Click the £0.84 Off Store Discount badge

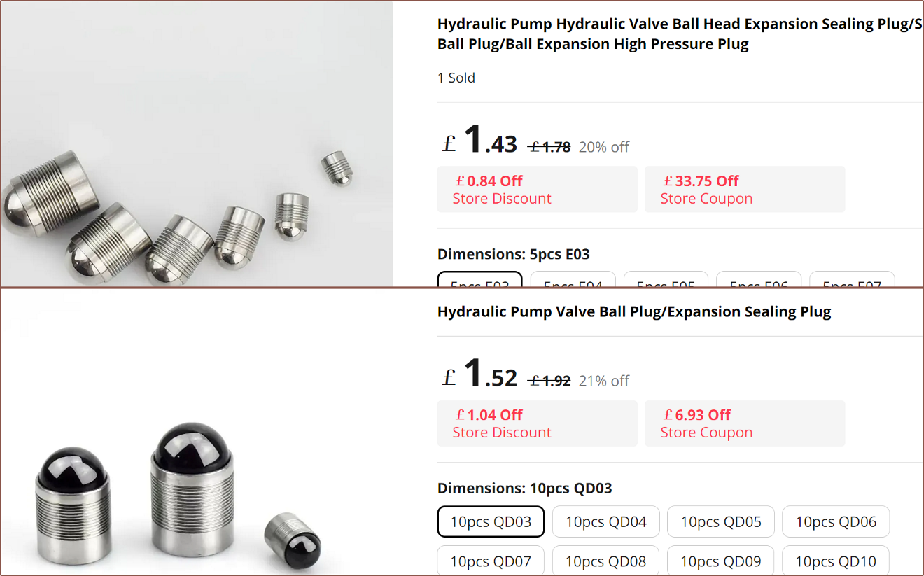click(x=537, y=189)
